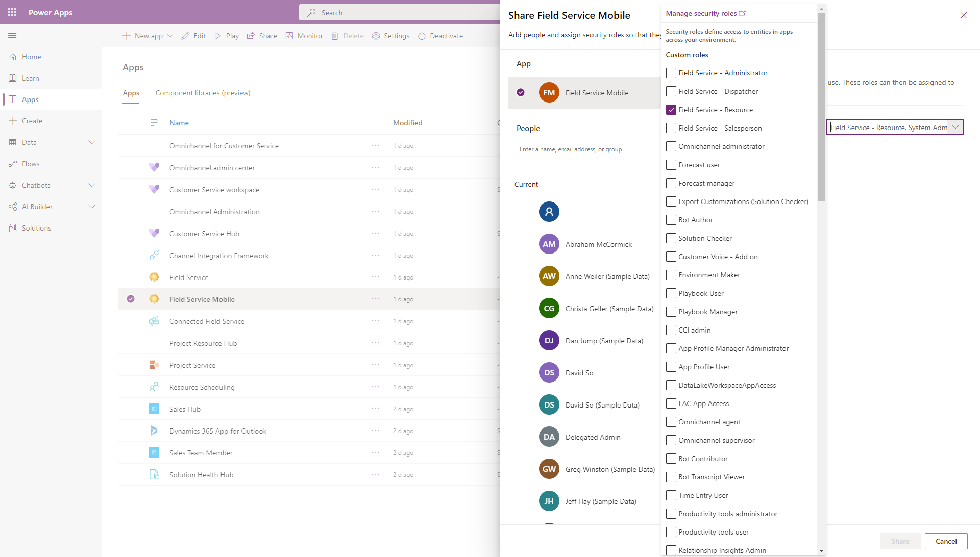The image size is (980, 557).
Task: Toggle Field Service - Administrator checkbox
Action: (x=671, y=72)
